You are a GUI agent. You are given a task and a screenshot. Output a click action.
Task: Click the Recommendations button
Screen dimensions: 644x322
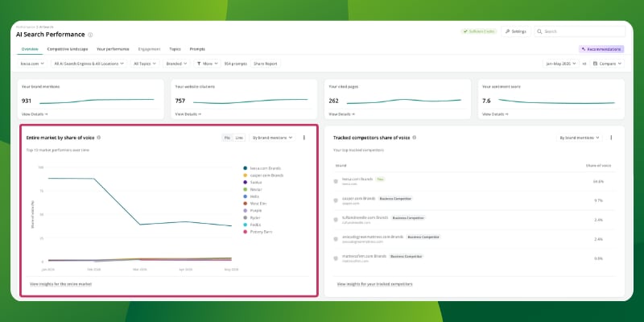(x=601, y=49)
